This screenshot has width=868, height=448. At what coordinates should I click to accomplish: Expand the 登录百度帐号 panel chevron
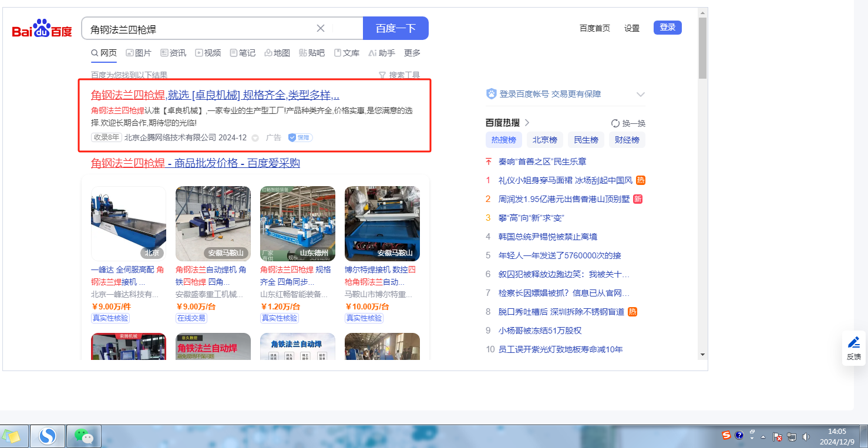click(x=641, y=95)
